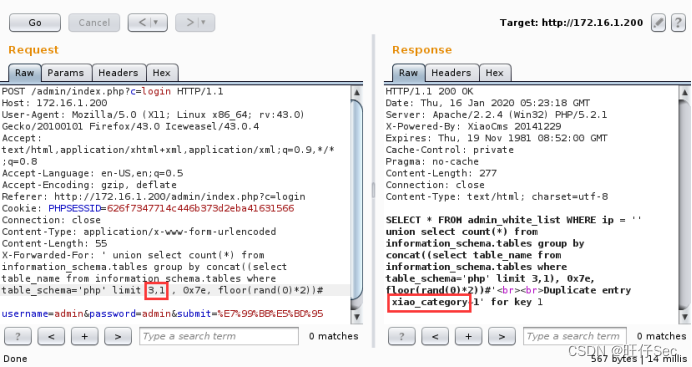Viewport: 692px width, 367px height.
Task: Switch to the Response Headers tab
Action: [x=451, y=73]
